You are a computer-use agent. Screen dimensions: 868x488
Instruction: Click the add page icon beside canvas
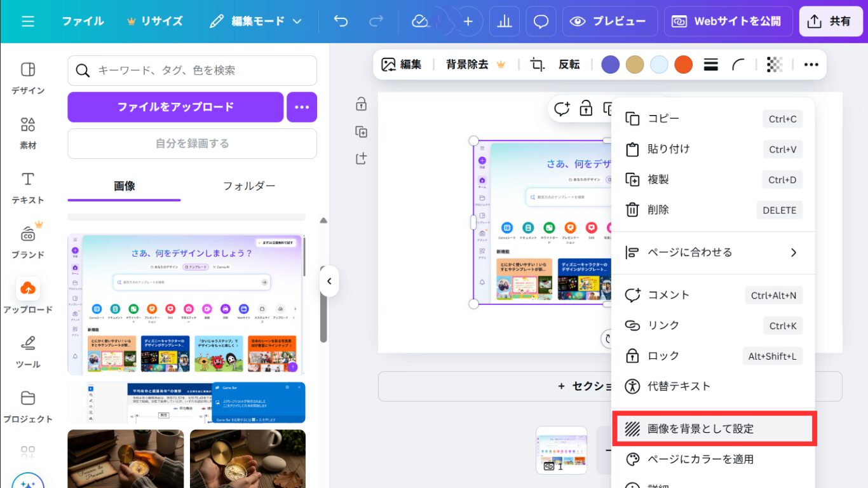pyautogui.click(x=362, y=159)
